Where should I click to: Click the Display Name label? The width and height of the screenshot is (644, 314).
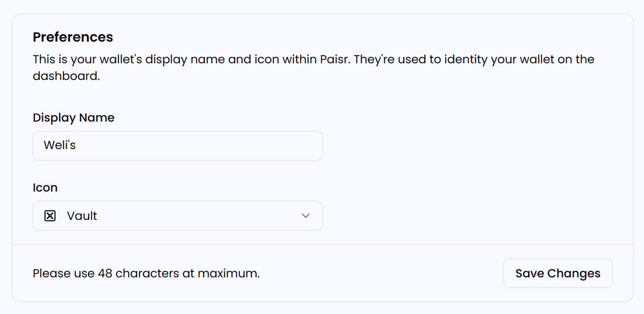(73, 118)
